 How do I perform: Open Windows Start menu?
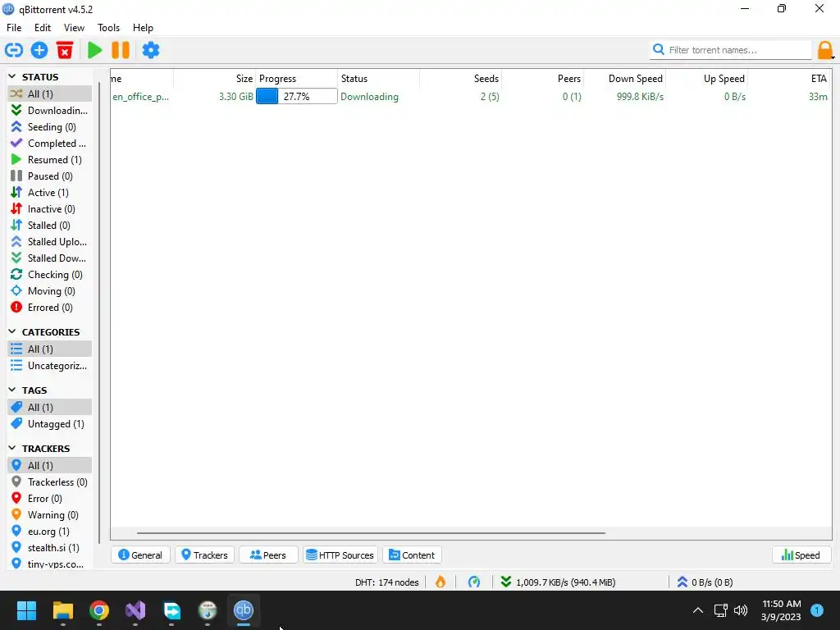pyautogui.click(x=26, y=610)
